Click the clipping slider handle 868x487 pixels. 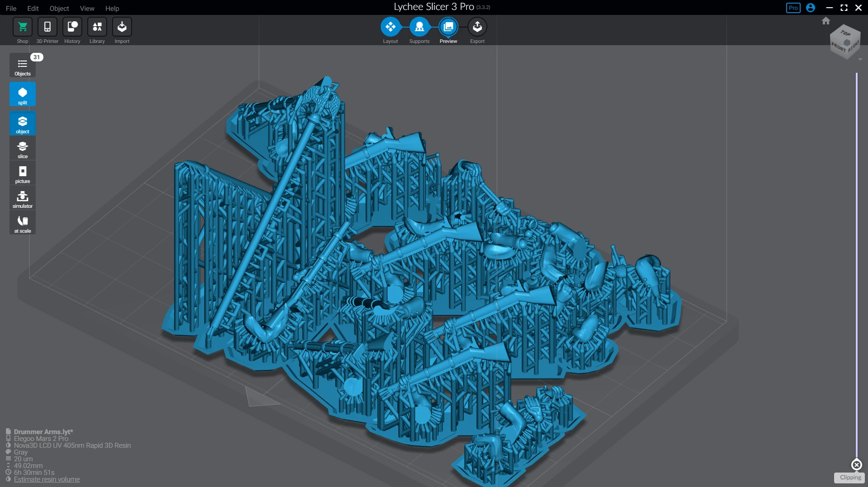point(856,464)
